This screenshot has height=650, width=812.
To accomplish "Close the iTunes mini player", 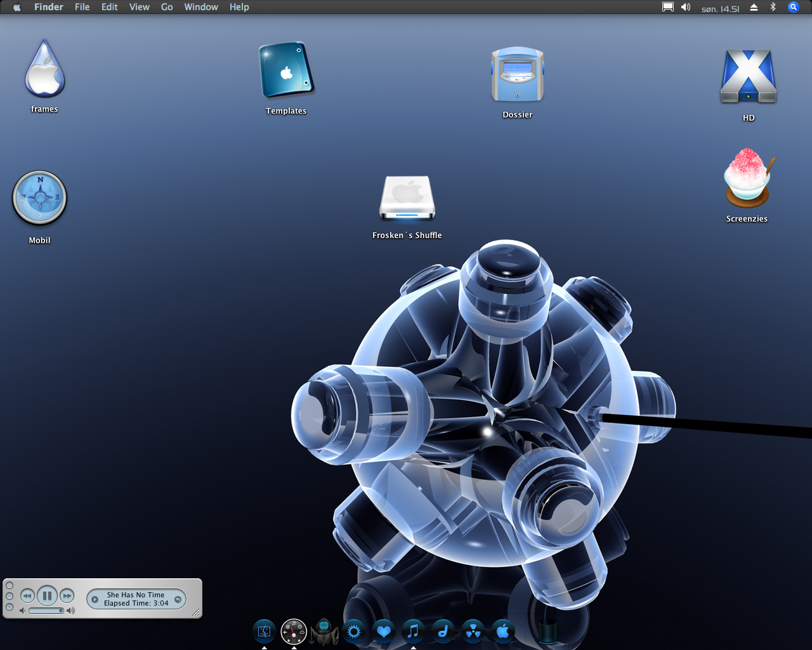I will [x=10, y=585].
